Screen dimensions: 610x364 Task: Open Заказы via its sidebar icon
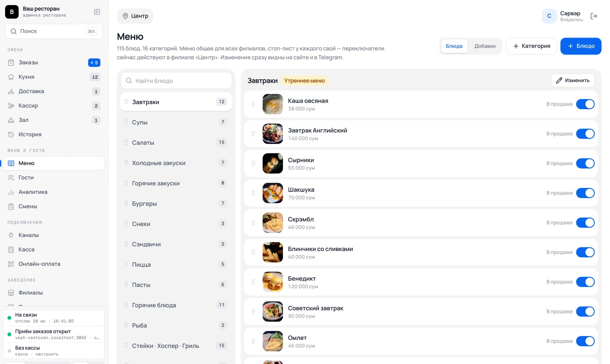click(11, 63)
